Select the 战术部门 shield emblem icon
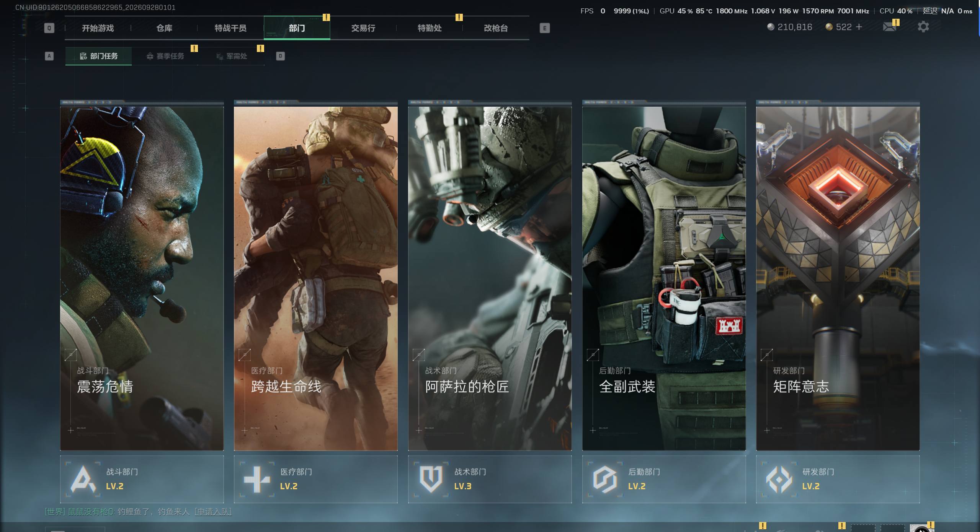Screen dimensions: 980x532 point(431,479)
